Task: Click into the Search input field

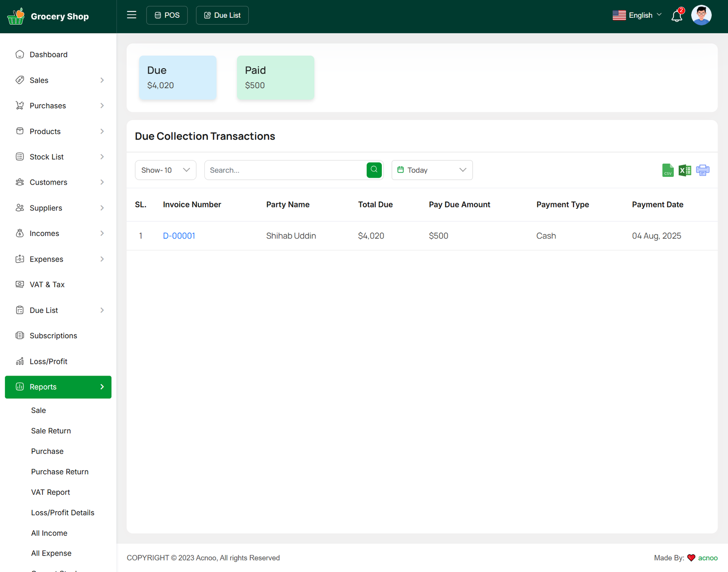Action: pos(285,170)
